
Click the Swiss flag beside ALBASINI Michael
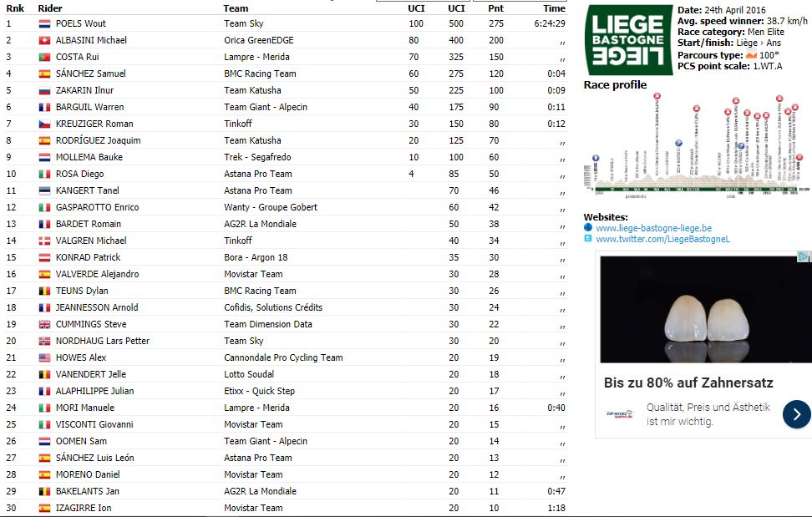(x=44, y=40)
